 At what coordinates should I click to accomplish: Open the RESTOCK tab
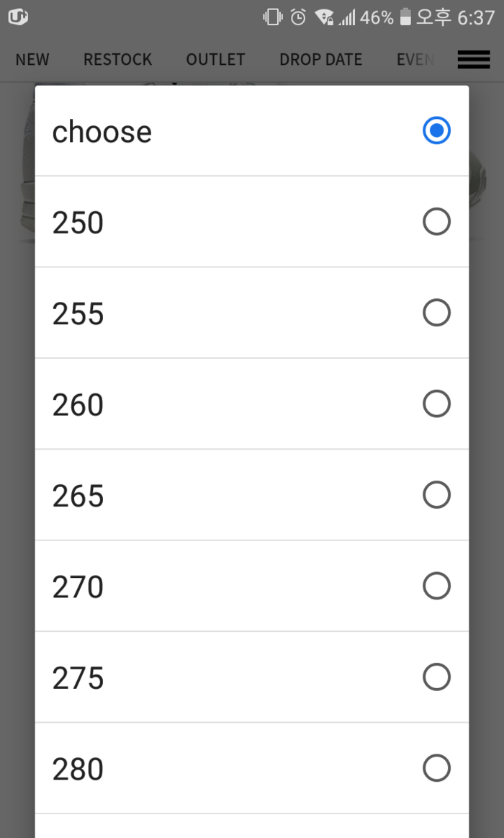point(117,60)
